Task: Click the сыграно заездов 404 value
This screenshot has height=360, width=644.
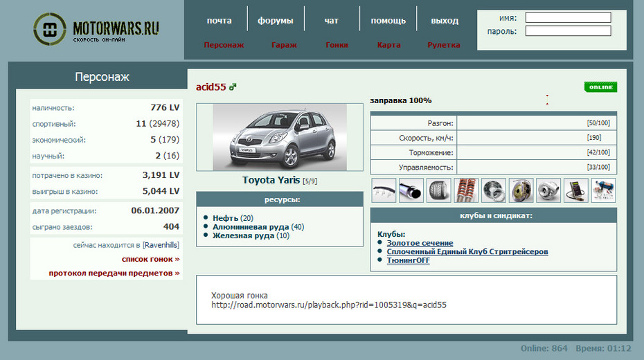Action: point(171,226)
